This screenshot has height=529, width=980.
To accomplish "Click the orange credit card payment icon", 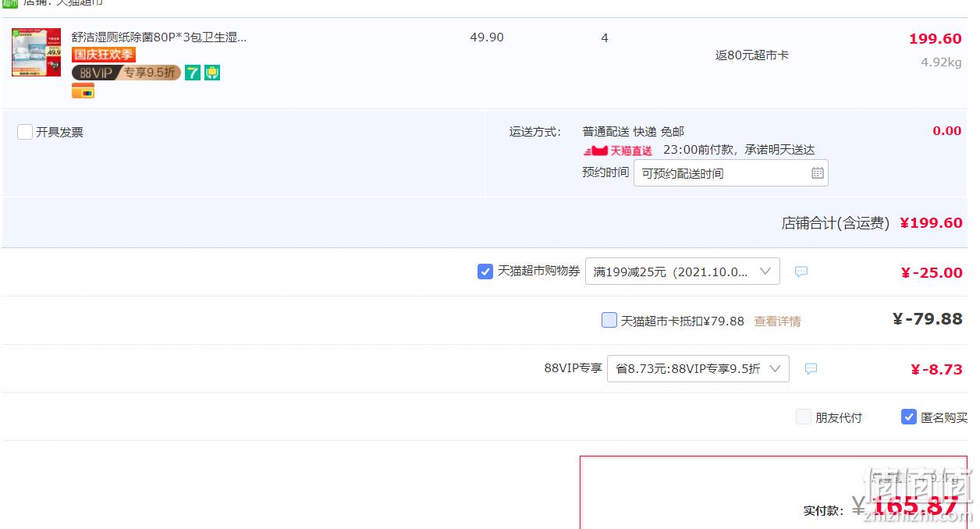I will 83,91.
